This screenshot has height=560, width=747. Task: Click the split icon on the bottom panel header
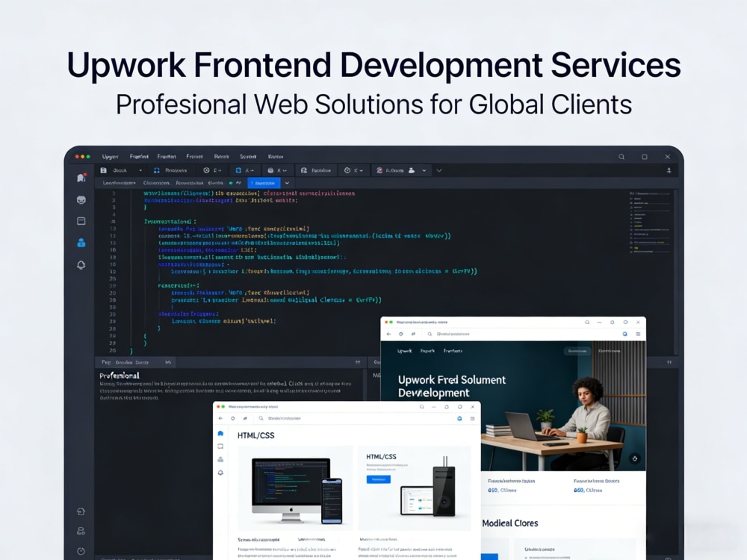click(358, 362)
